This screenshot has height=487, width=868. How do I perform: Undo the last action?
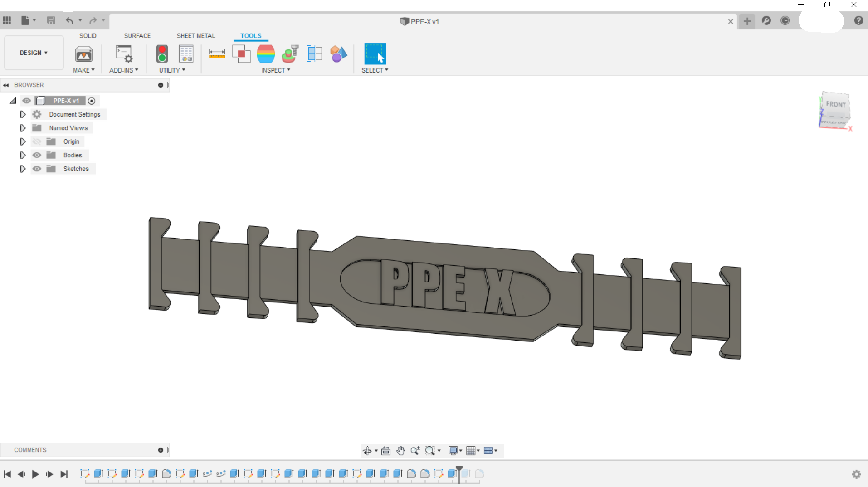pos(69,20)
